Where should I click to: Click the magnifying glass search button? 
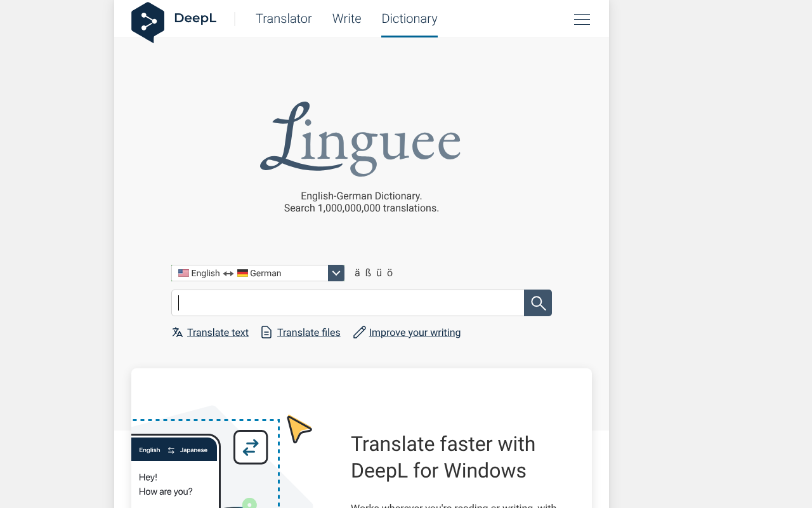[538, 303]
